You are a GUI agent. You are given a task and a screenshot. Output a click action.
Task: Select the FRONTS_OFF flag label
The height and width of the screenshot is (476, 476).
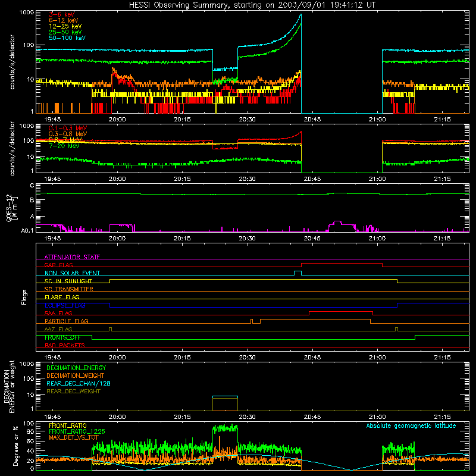(62, 337)
